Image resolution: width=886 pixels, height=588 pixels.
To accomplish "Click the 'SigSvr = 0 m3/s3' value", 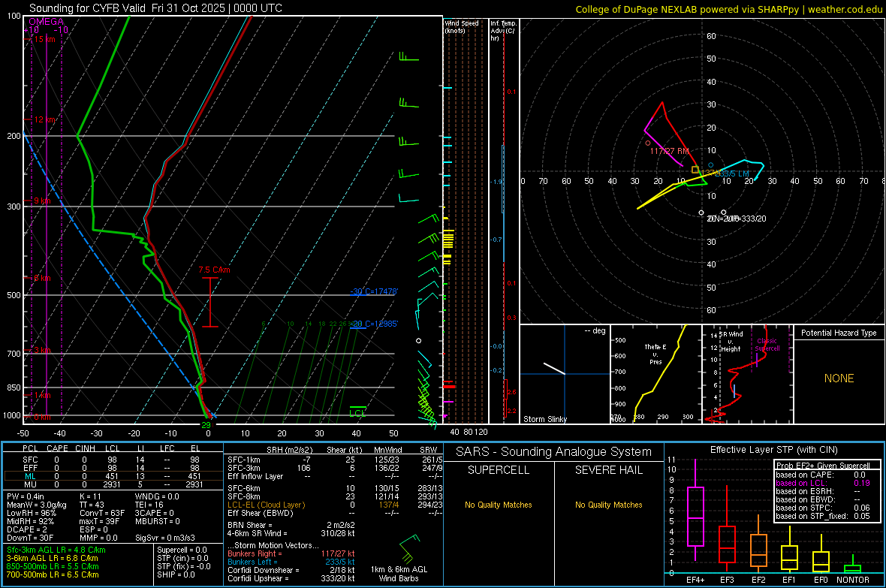I will coord(165,538).
